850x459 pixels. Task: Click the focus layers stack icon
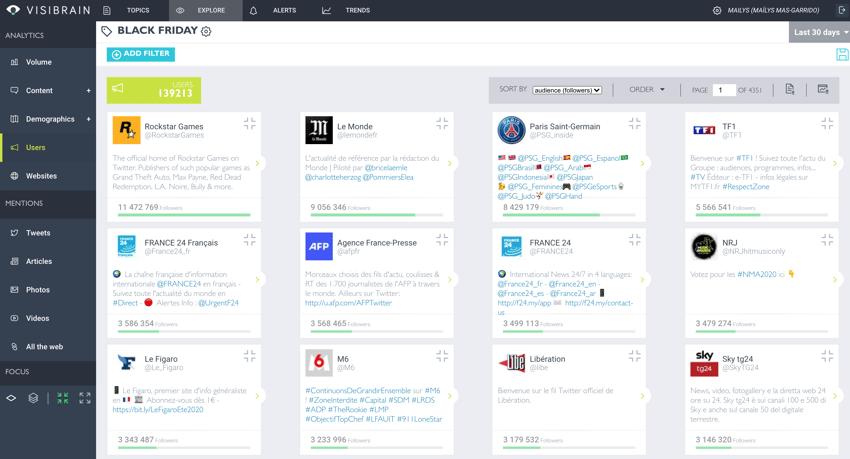(33, 398)
